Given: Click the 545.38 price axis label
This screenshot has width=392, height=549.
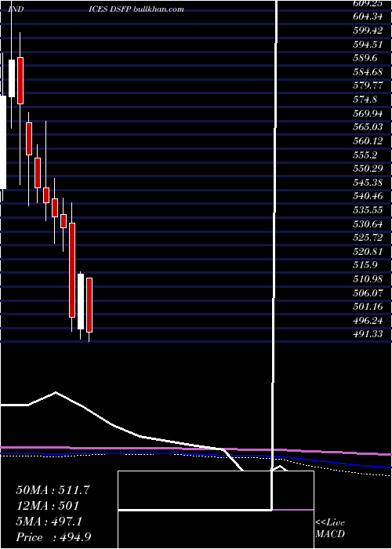Looking at the screenshot, I should tap(368, 182).
